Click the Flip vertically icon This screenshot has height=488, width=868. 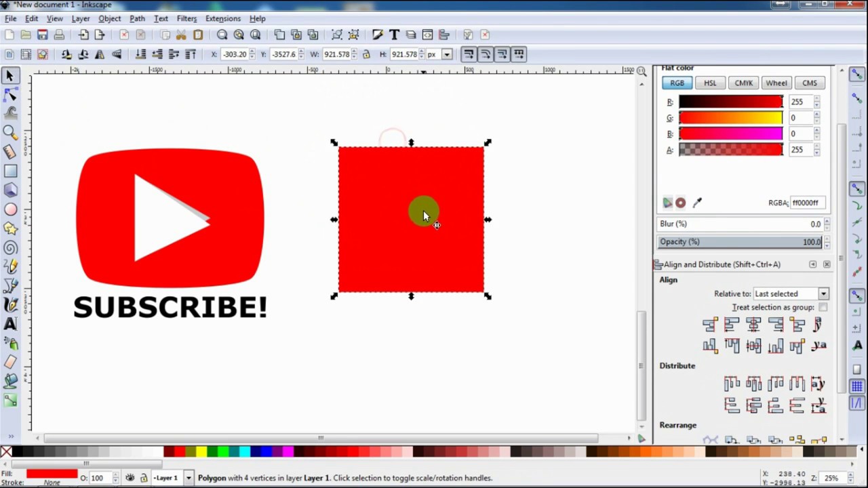[x=117, y=54]
